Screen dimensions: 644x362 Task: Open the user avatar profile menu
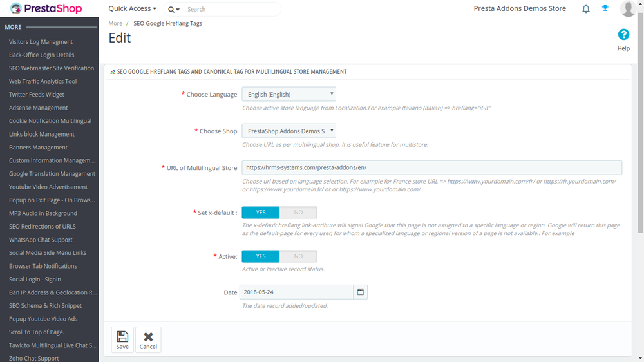click(627, 8)
